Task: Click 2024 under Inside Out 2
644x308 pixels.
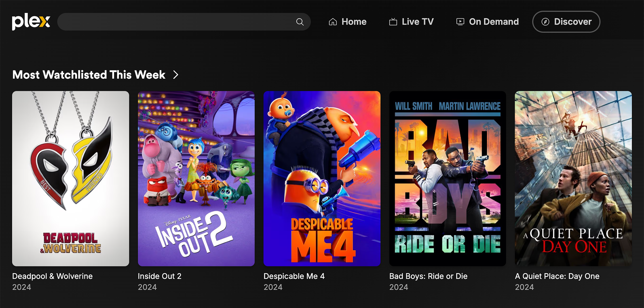Action: pos(147,287)
